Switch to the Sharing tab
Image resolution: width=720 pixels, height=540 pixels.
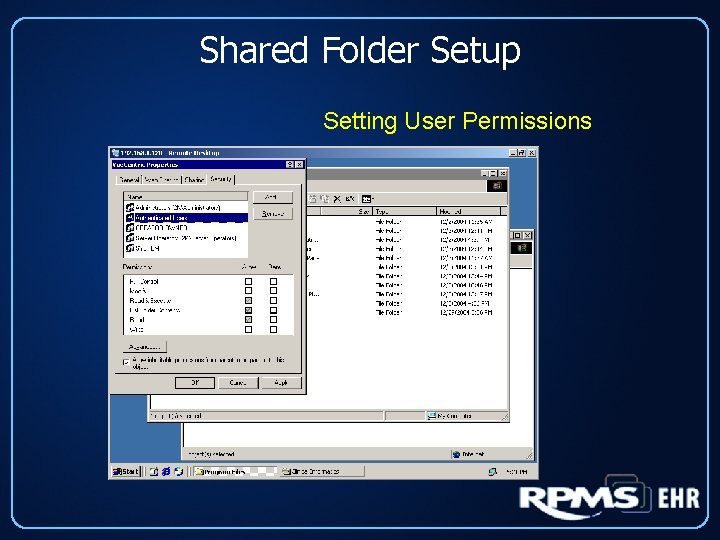[x=194, y=180]
